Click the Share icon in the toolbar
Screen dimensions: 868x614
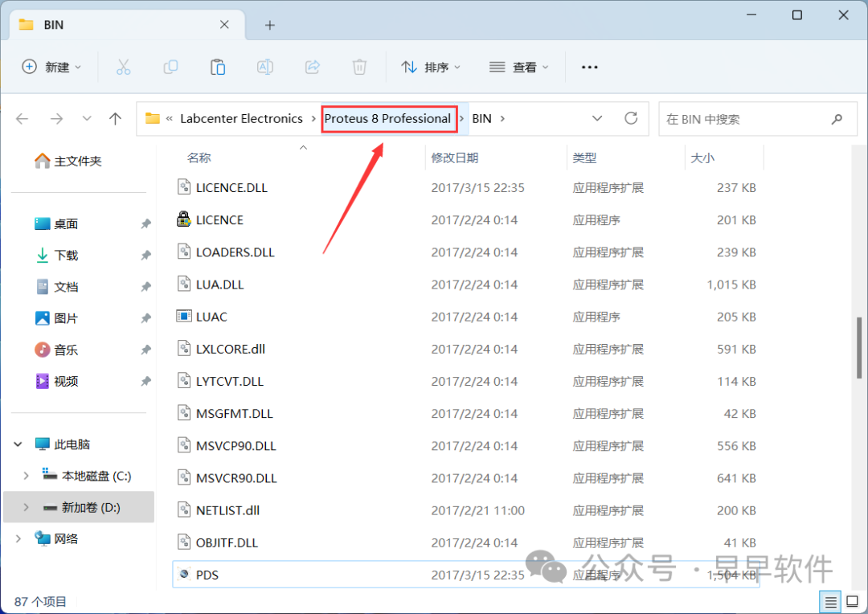pos(312,67)
